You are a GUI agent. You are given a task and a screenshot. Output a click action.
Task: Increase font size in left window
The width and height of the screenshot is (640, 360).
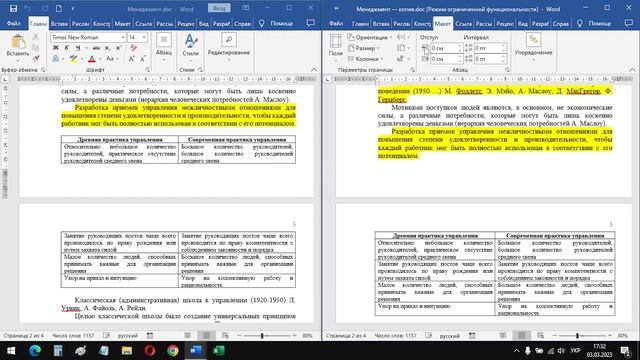tap(132, 59)
